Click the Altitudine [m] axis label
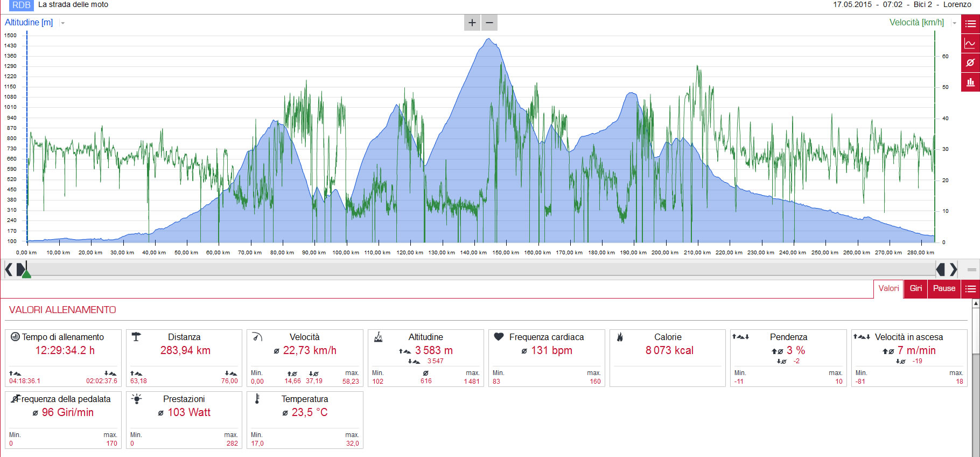 pos(29,23)
